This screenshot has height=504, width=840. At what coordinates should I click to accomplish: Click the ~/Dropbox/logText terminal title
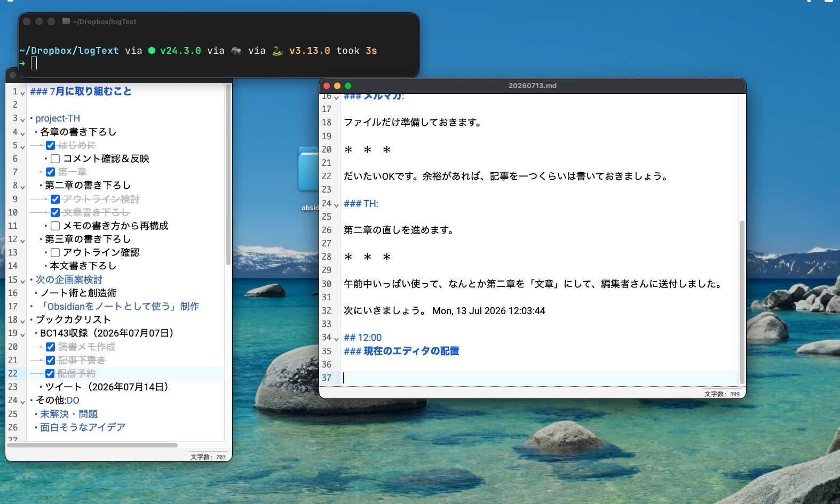pyautogui.click(x=105, y=21)
